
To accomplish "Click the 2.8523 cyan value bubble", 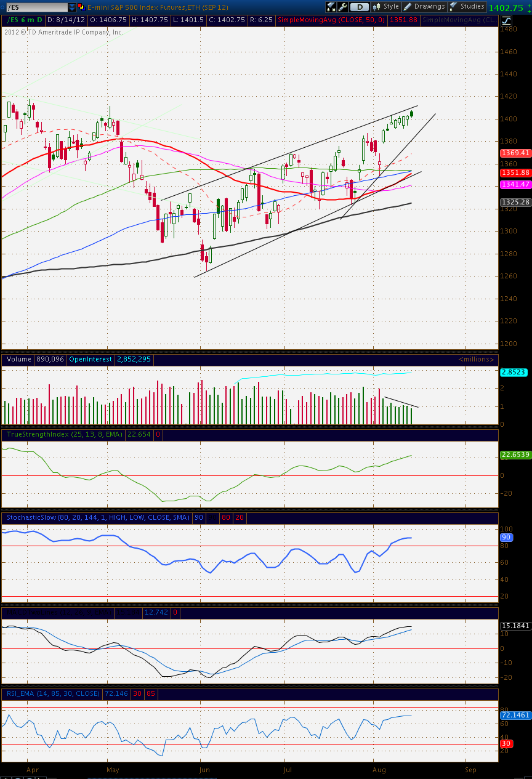I will tap(512, 373).
